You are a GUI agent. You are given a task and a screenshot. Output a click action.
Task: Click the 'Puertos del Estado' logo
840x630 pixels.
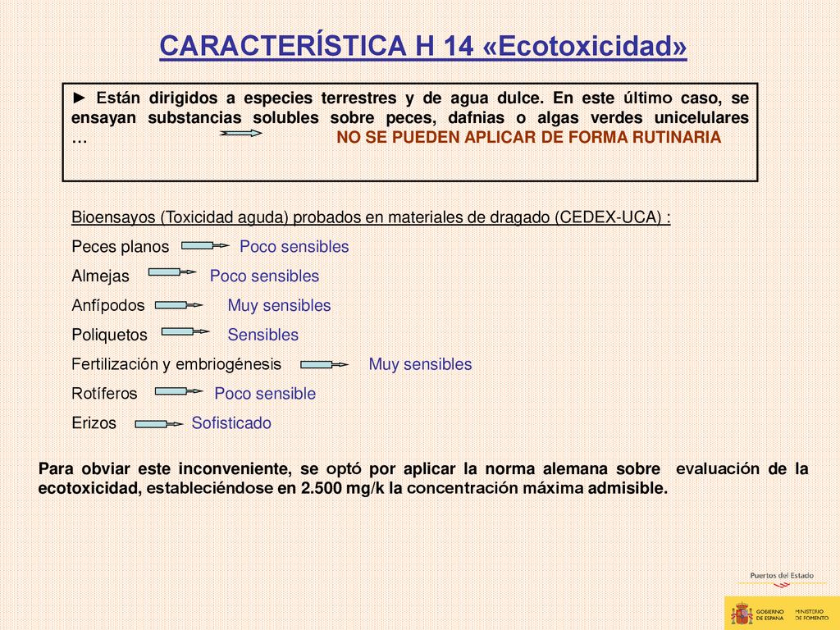tap(782, 580)
